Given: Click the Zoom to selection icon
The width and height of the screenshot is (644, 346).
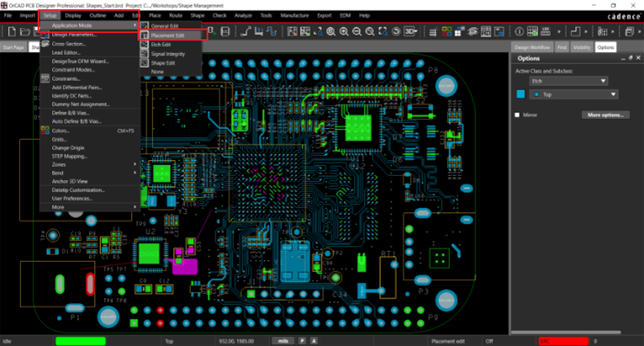Looking at the screenshot, I should [383, 31].
